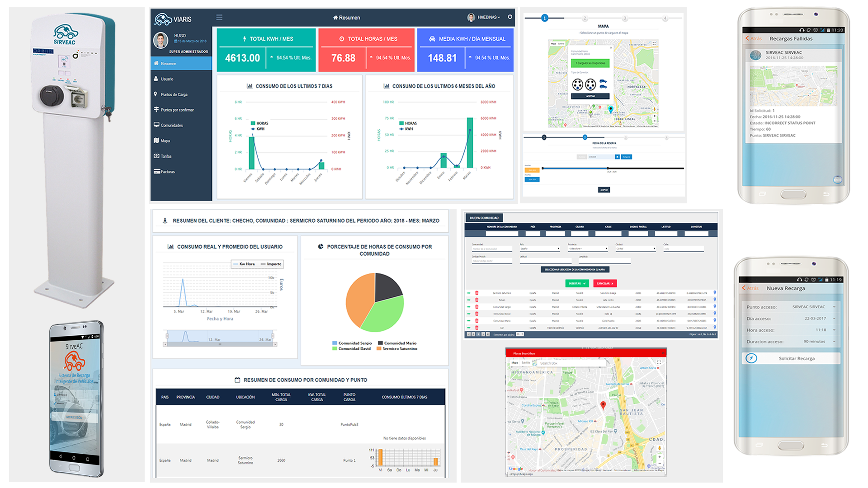This screenshot has width=868, height=488.
Task: Zoom in with plus control on Places map
Action: (x=660, y=457)
